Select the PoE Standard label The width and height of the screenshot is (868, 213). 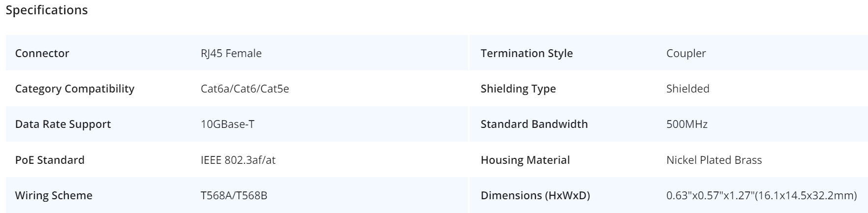tap(50, 160)
